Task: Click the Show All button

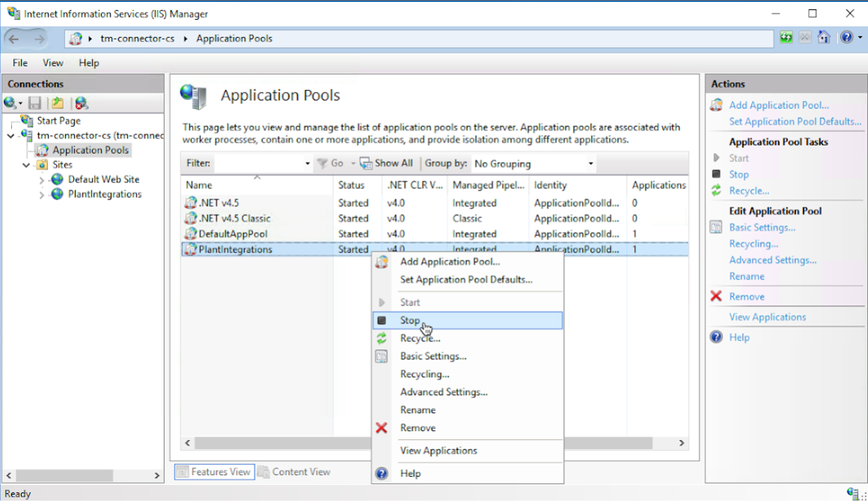Action: pyautogui.click(x=387, y=163)
